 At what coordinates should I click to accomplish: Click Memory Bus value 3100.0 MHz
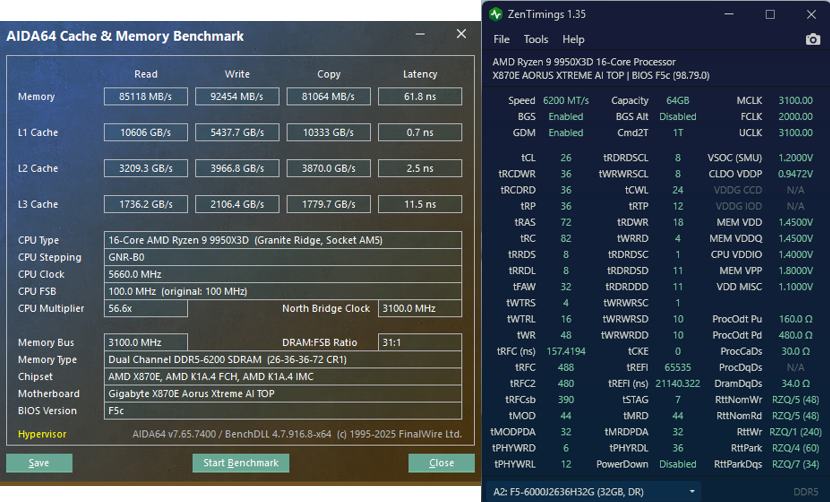point(146,342)
